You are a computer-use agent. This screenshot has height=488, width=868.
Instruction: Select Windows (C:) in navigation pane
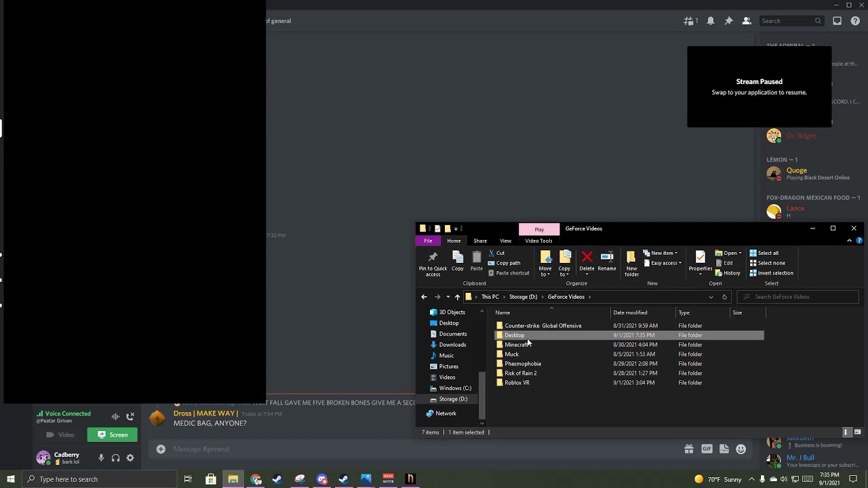455,388
